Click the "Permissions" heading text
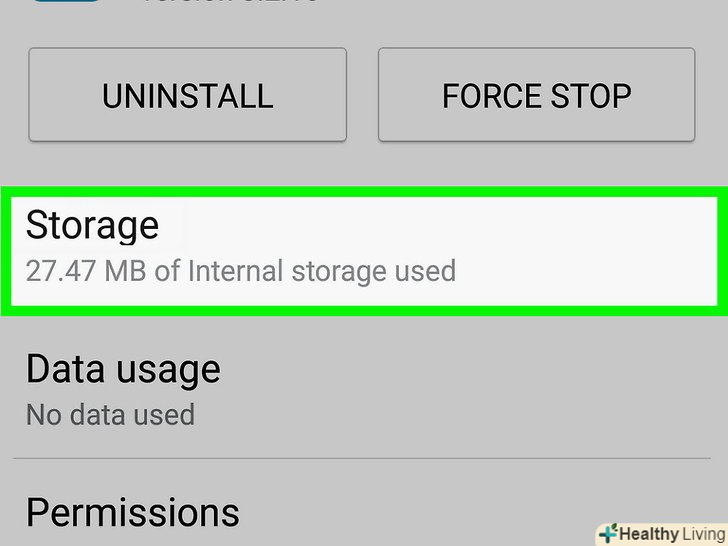 132,512
